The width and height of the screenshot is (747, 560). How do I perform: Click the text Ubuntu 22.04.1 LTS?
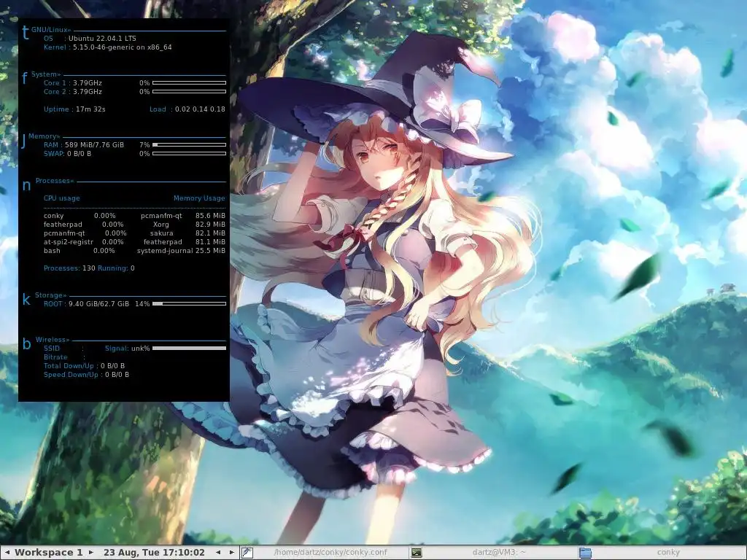pos(102,38)
